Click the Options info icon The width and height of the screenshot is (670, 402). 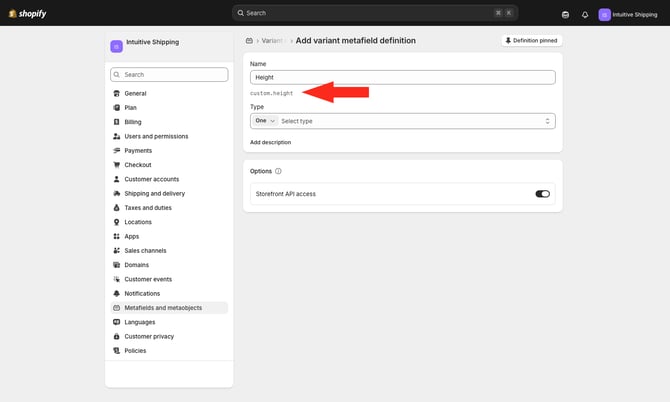click(x=278, y=171)
